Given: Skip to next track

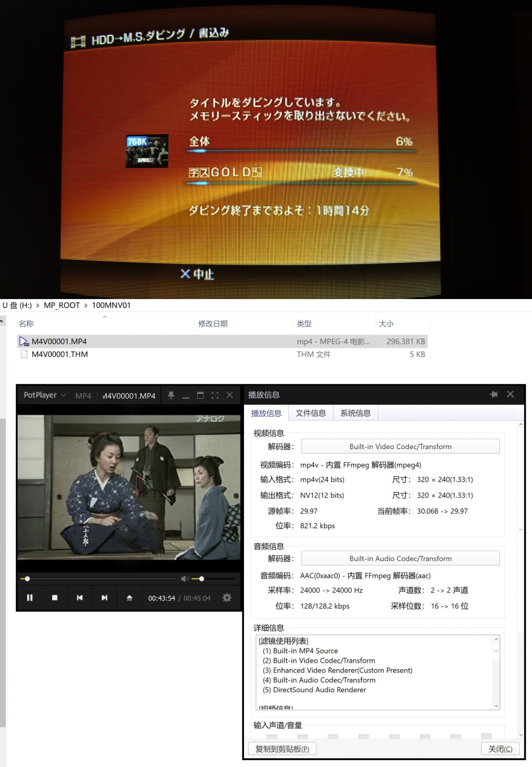Looking at the screenshot, I should pos(104,598).
